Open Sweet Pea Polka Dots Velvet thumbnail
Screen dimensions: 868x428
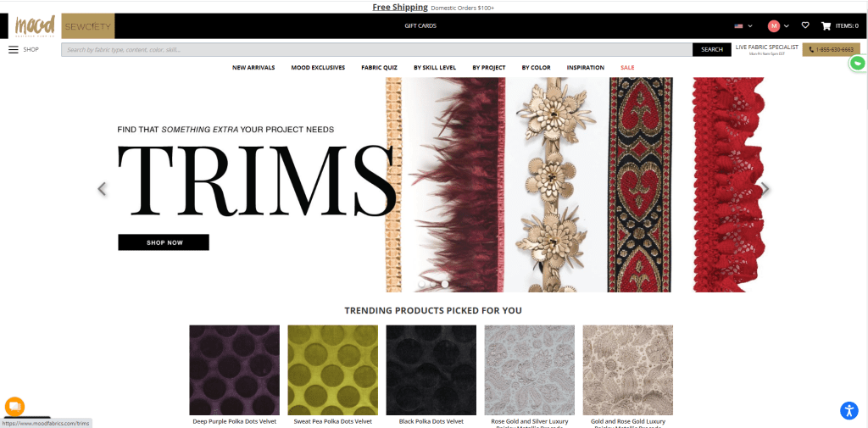coord(332,370)
